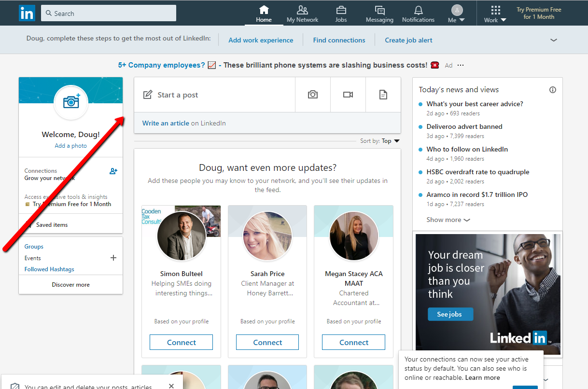Click Discover more
This screenshot has height=389, width=588.
pyautogui.click(x=70, y=285)
